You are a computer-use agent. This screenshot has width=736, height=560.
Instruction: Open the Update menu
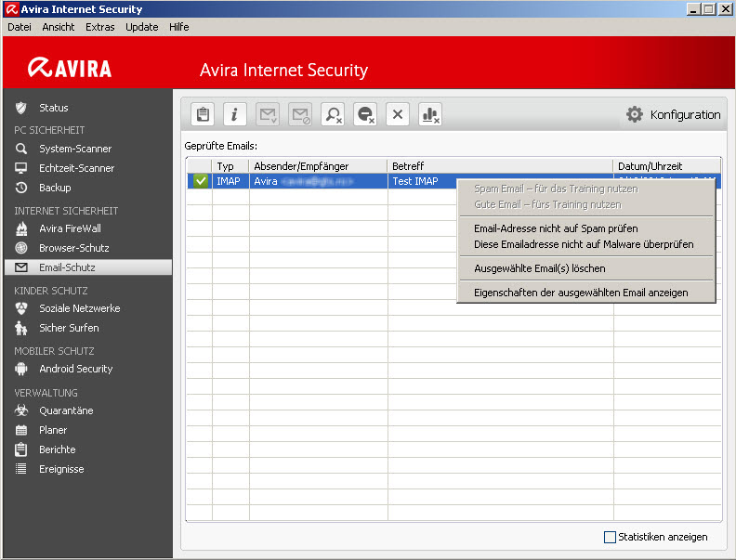point(142,27)
